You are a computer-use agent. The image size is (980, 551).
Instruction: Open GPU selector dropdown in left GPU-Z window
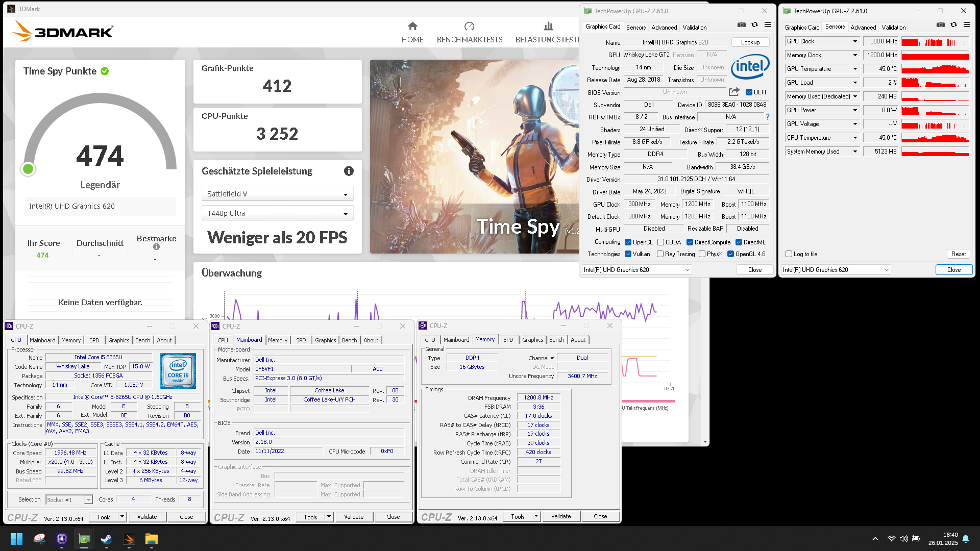point(637,270)
